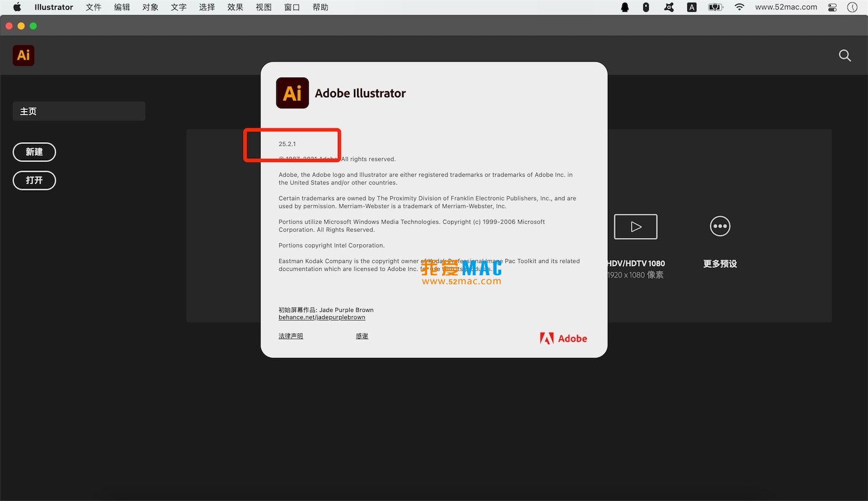Open the 帮助 menu
The image size is (868, 501).
(320, 7)
